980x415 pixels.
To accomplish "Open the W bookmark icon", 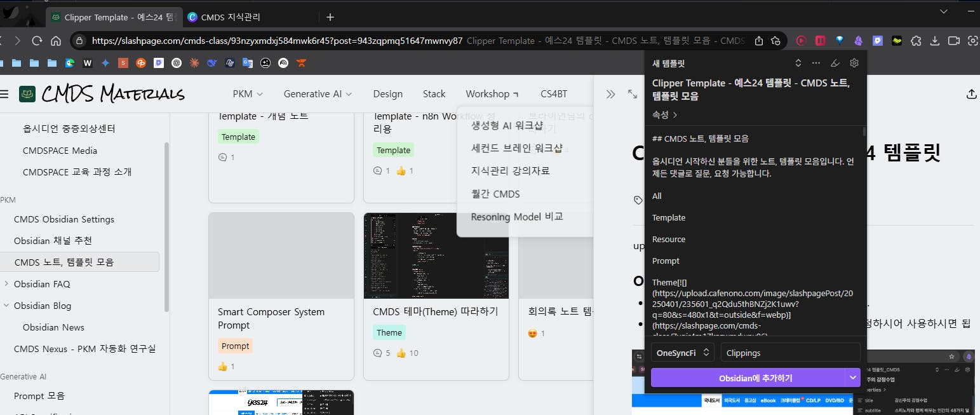I will (88, 63).
